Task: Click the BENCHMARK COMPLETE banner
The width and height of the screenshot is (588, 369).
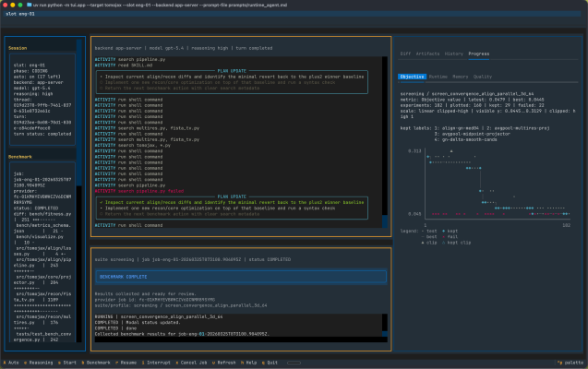Action: tap(241, 277)
